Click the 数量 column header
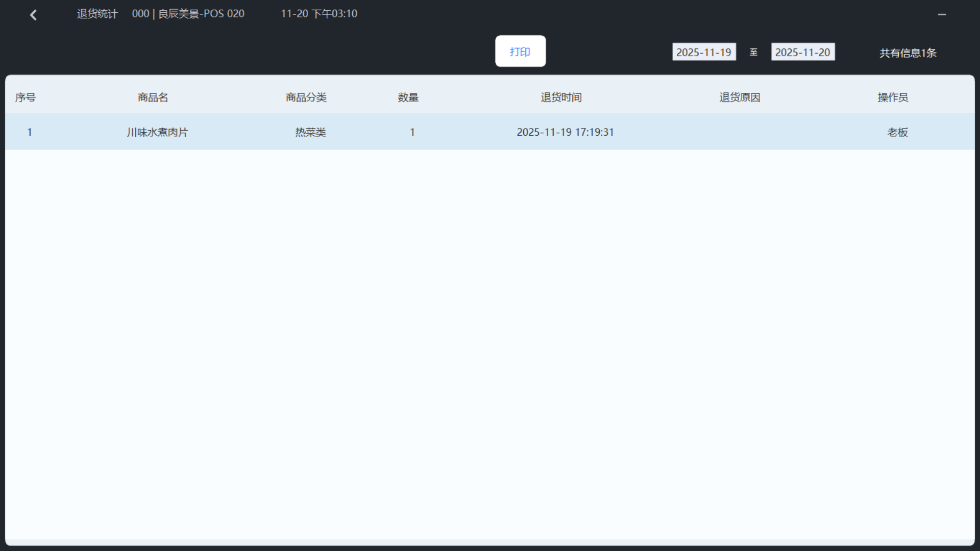980x551 pixels. 408,97
